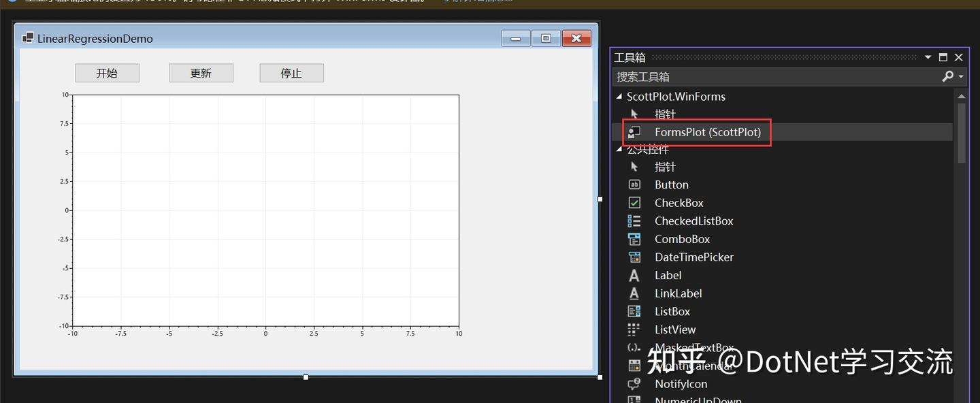The width and height of the screenshot is (980, 403).
Task: Pick the ListBox control icon
Action: tap(634, 311)
